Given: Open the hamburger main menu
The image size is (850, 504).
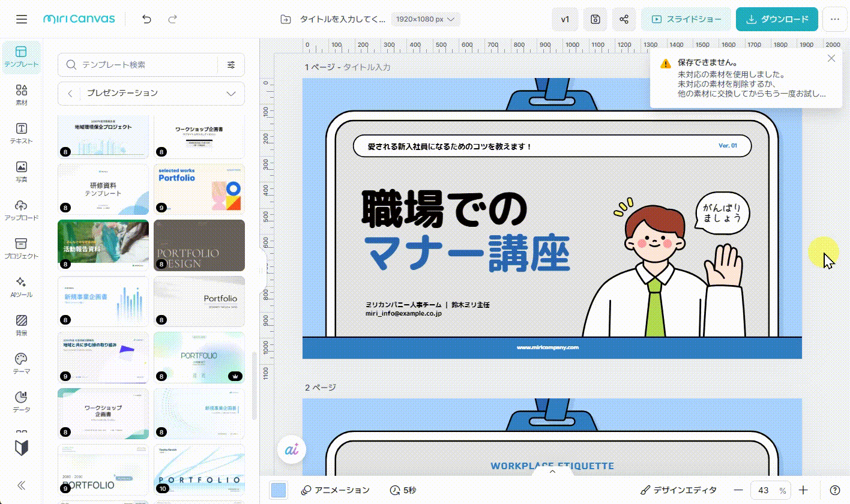Looking at the screenshot, I should click(22, 19).
